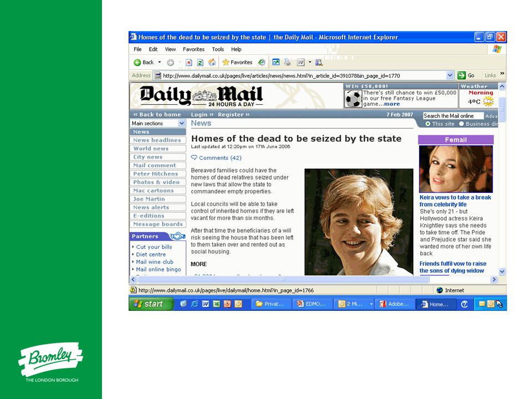Click the page icon in address bar
The height and width of the screenshot is (399, 532).
158,76
